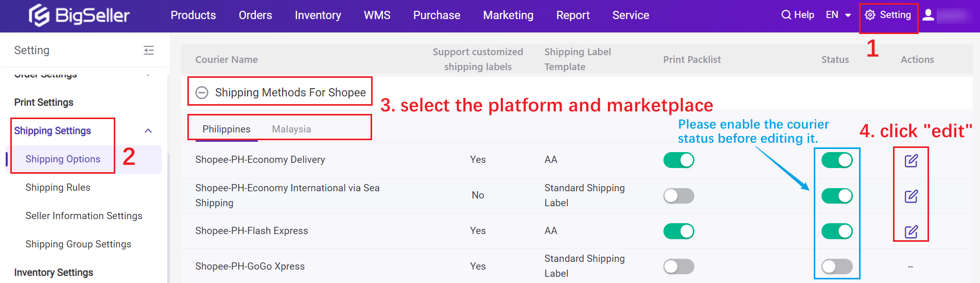Click No value in Economy International row

click(x=478, y=195)
